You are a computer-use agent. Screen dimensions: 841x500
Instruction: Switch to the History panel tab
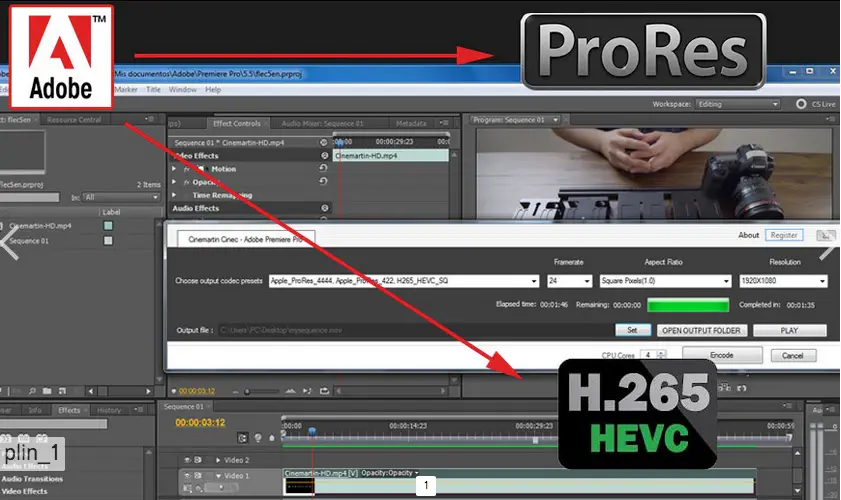pos(109,410)
